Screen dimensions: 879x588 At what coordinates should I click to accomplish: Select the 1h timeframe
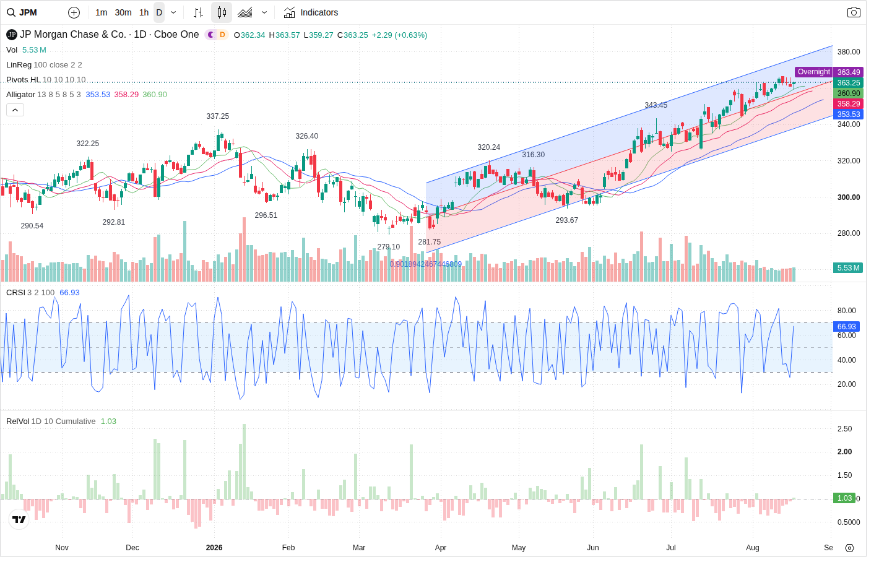[x=144, y=12]
